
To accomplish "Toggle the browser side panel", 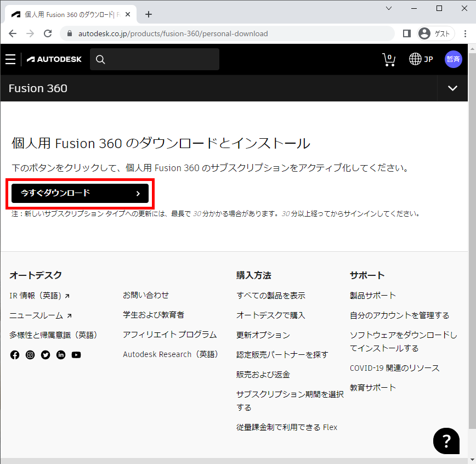I will (407, 33).
